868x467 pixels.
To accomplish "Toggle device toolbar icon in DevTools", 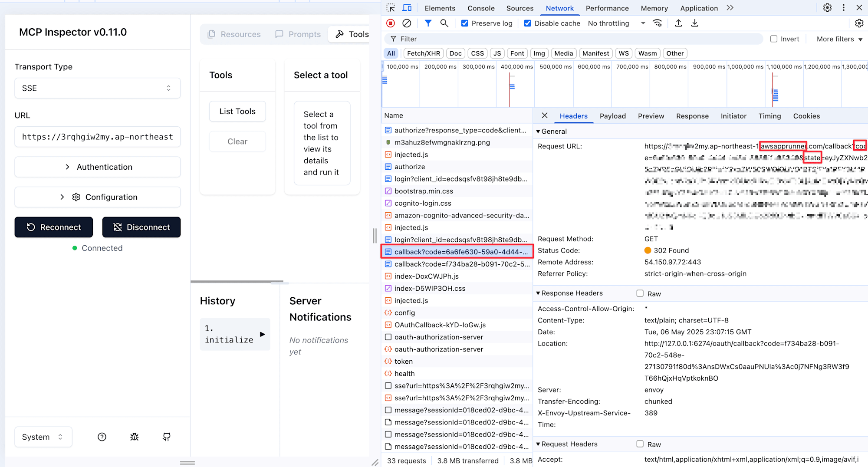I will click(x=407, y=8).
